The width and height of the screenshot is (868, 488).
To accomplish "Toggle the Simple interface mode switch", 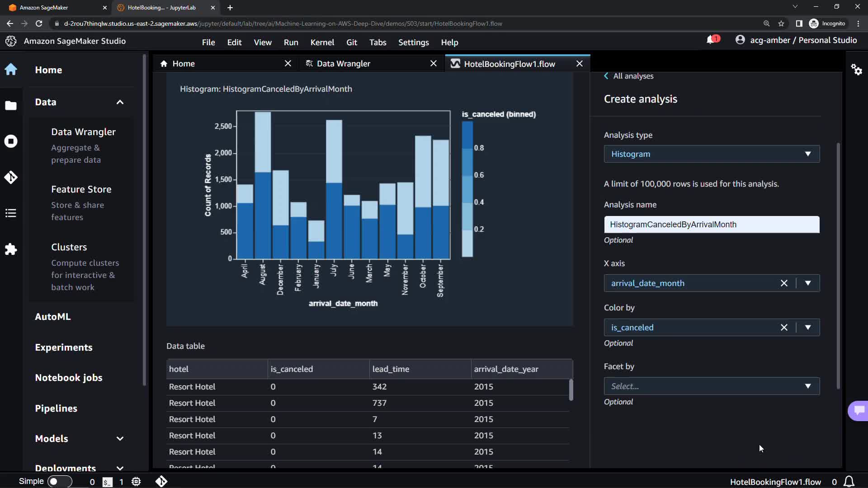I will (x=59, y=482).
